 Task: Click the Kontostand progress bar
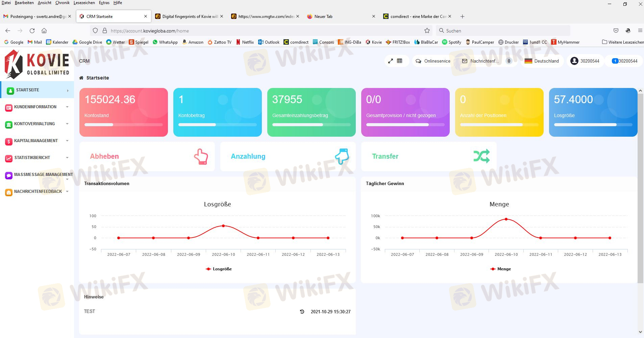coord(123,125)
